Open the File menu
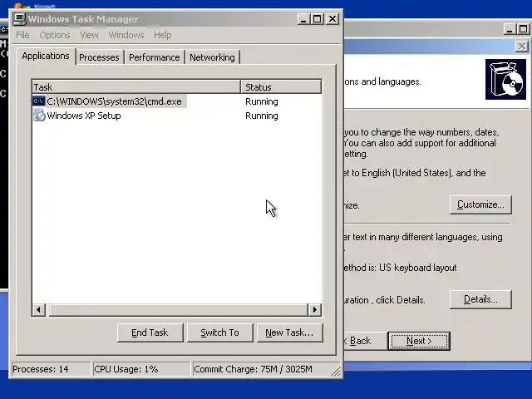Screen dimensions: 532x399 coord(22,35)
